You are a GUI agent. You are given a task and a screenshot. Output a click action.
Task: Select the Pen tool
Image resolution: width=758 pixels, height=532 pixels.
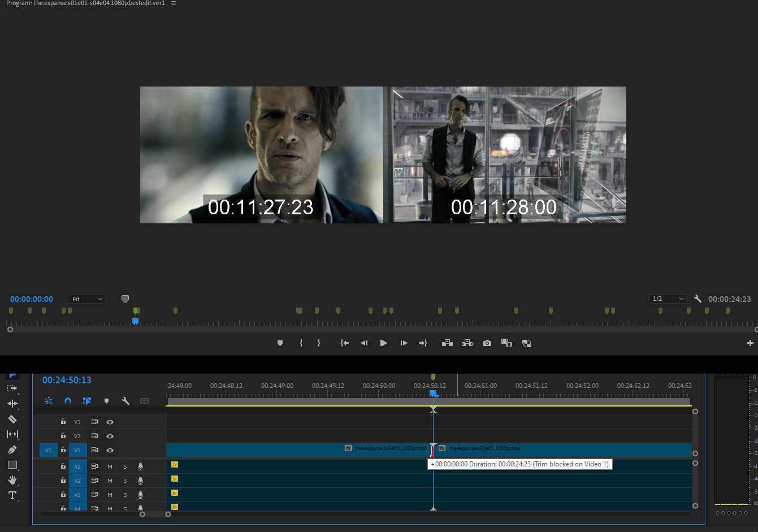click(12, 449)
